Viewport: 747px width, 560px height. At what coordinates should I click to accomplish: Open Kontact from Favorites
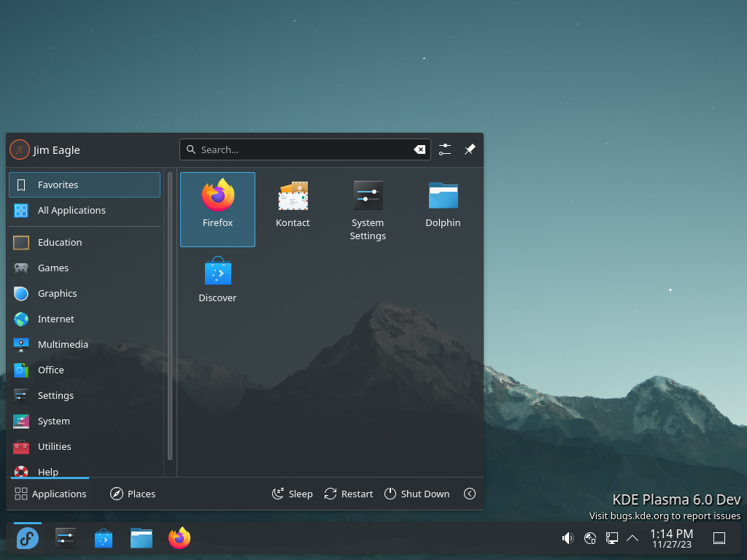coord(293,209)
